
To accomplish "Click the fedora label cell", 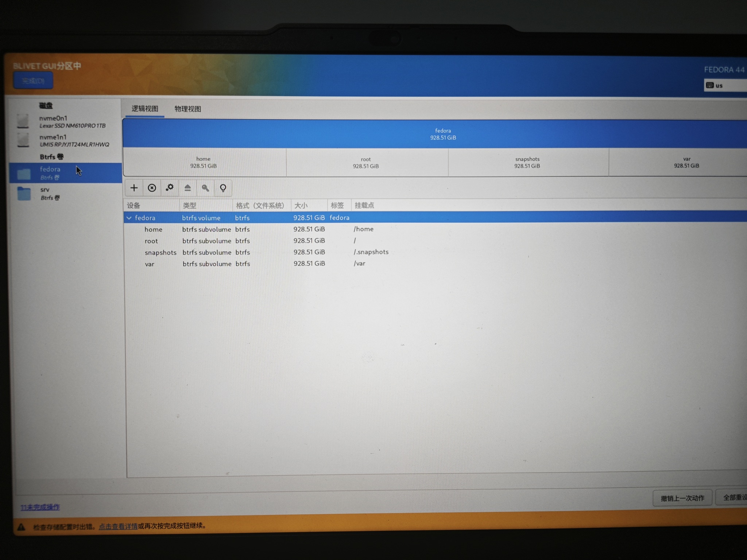I will [x=340, y=218].
